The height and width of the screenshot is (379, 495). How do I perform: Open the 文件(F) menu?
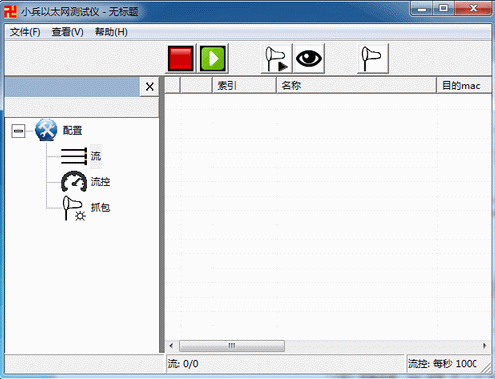pos(25,32)
